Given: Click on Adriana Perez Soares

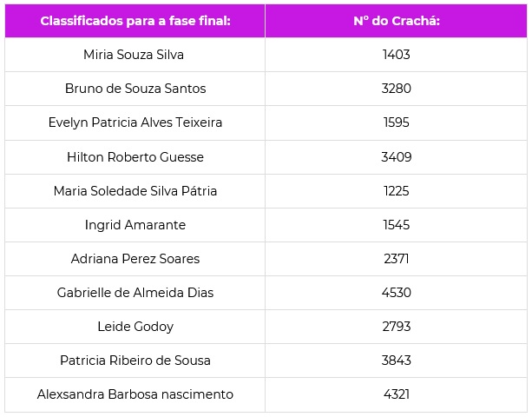Looking at the screenshot, I should pyautogui.click(x=135, y=259).
